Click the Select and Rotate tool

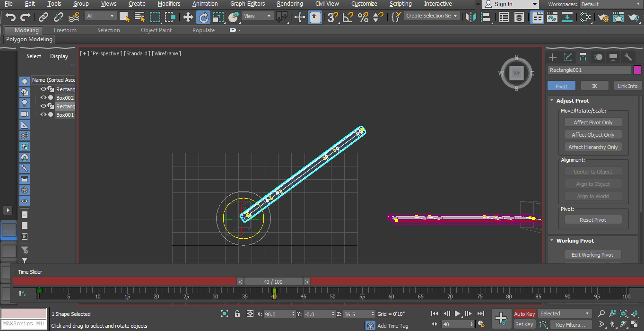(x=203, y=17)
